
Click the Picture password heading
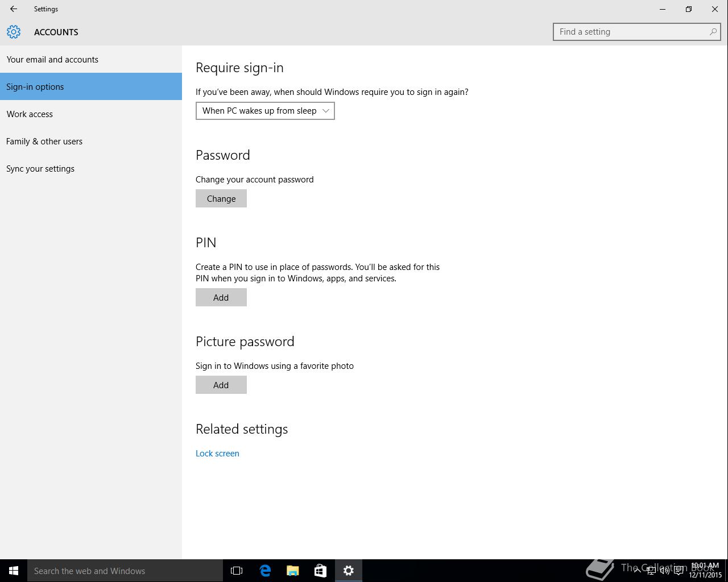[x=245, y=342]
